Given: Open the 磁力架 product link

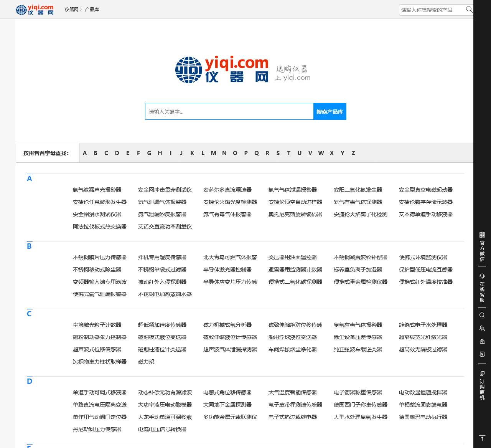Looking at the screenshot, I should click(146, 362).
